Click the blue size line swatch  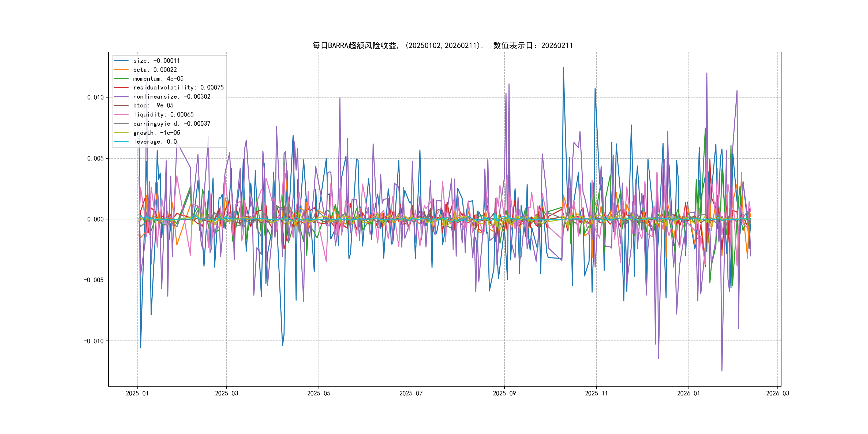[x=121, y=61]
